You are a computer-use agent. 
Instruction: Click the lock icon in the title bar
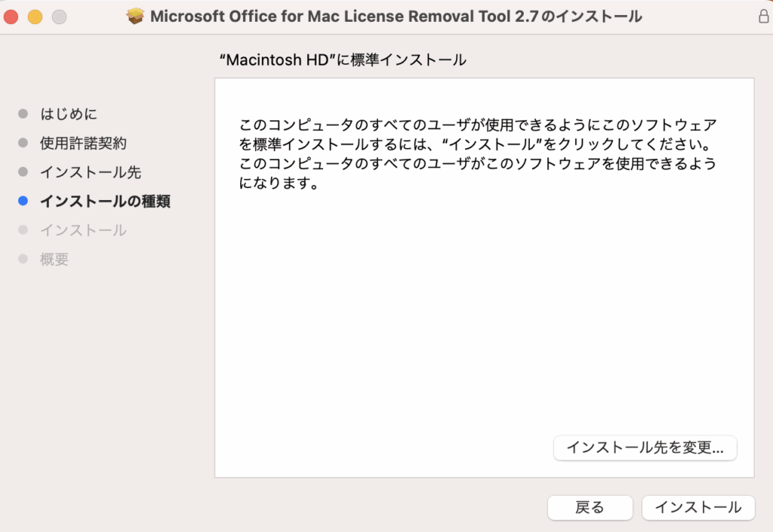click(x=761, y=17)
